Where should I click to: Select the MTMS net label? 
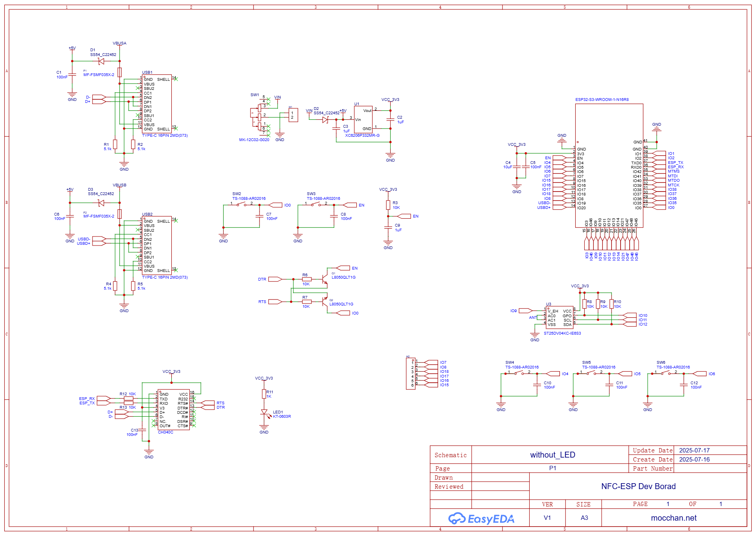pyautogui.click(x=674, y=171)
